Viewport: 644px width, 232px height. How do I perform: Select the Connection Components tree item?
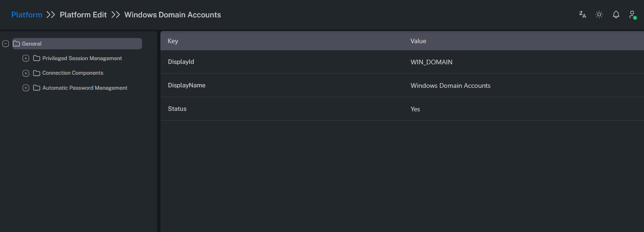tap(73, 73)
